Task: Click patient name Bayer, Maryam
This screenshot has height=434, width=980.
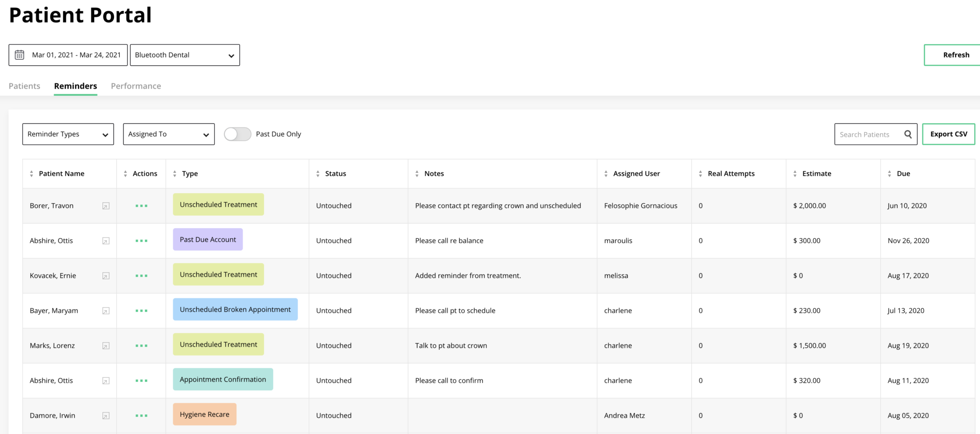Action: point(54,311)
